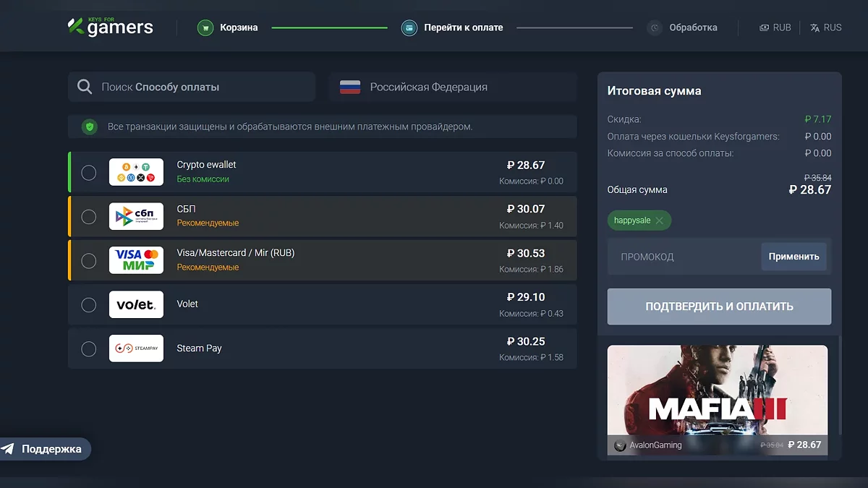
Task: Click Рекомендуемые label under Visa/Mastercard
Action: click(x=208, y=267)
